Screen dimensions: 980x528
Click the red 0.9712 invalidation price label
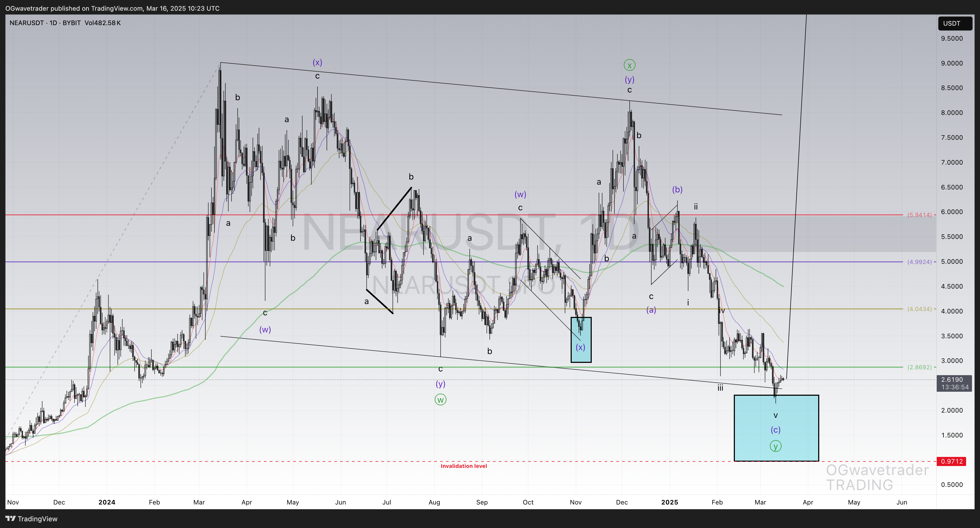(x=951, y=461)
